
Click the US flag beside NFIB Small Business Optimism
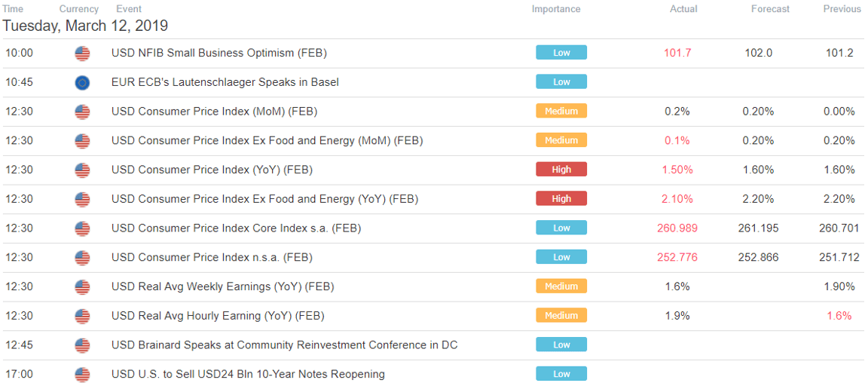(x=82, y=54)
